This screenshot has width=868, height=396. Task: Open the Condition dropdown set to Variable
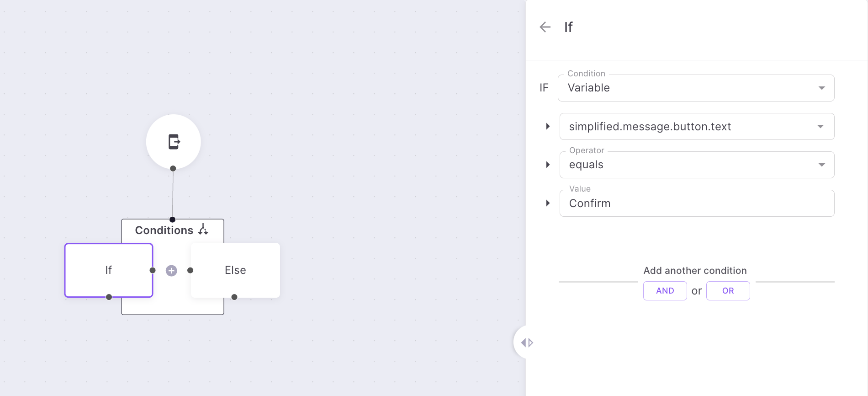coord(696,88)
